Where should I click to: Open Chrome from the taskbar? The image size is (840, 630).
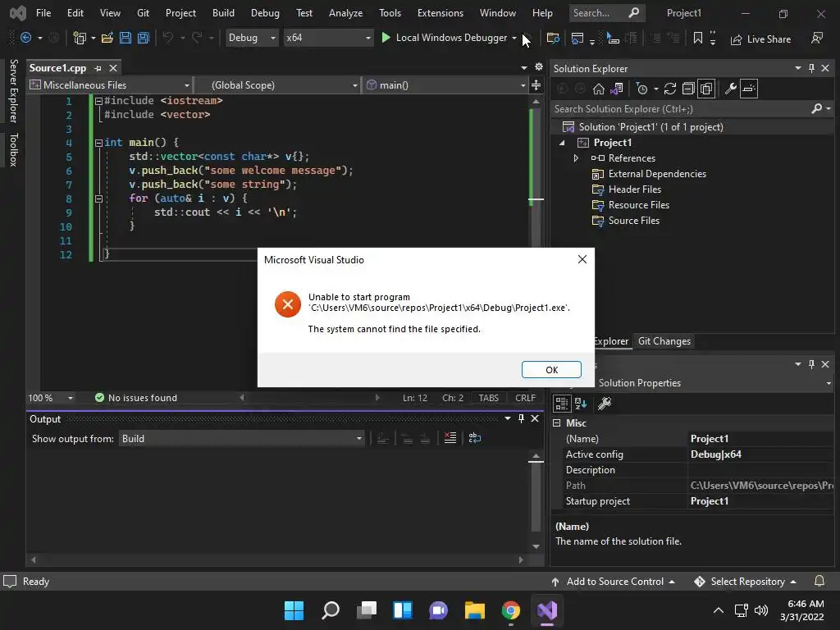pos(510,610)
